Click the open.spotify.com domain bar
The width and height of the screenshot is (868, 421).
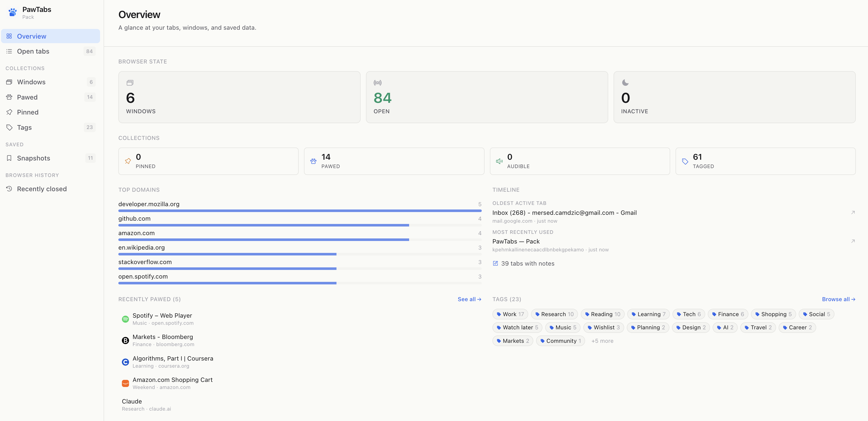pyautogui.click(x=300, y=283)
